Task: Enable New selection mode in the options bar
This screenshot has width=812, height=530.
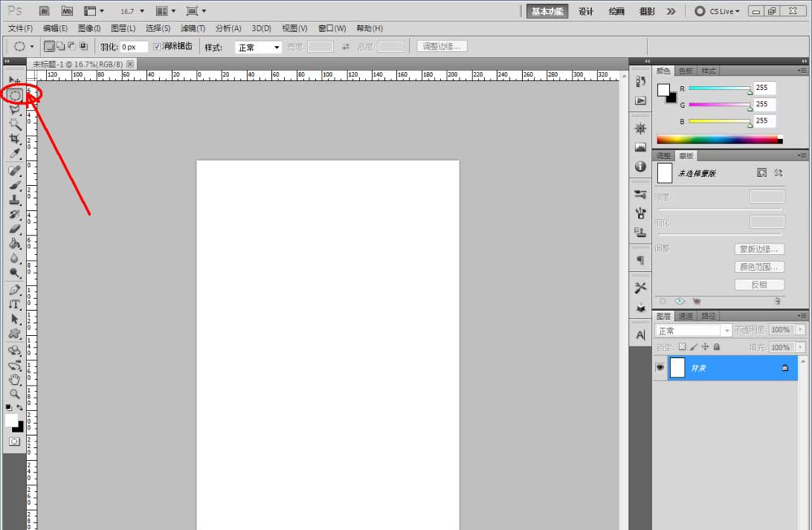Action: click(50, 46)
